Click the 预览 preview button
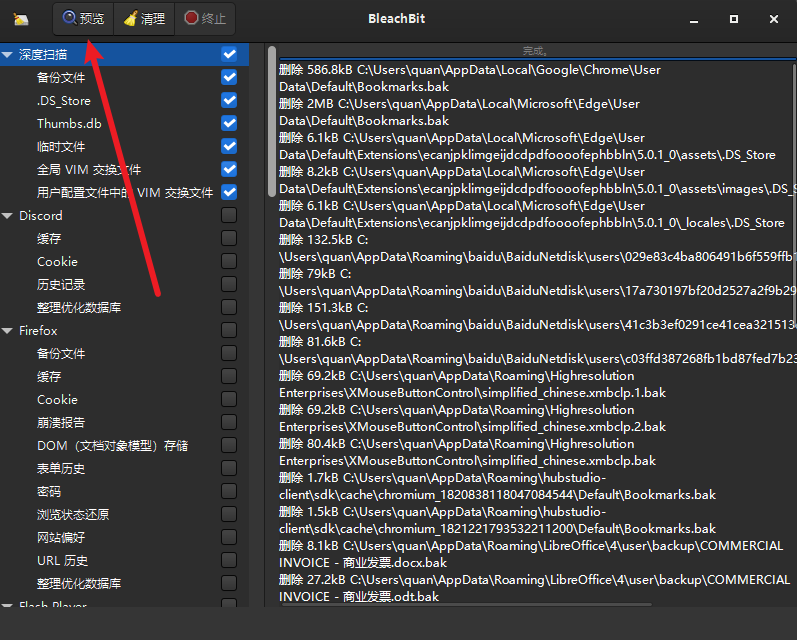The height and width of the screenshot is (640, 797). pyautogui.click(x=83, y=19)
